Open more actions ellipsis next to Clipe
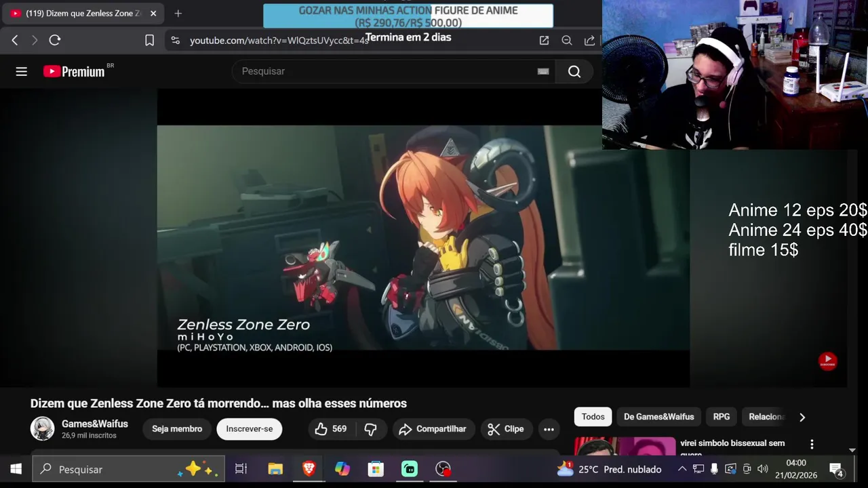868x488 pixels. pyautogui.click(x=549, y=429)
